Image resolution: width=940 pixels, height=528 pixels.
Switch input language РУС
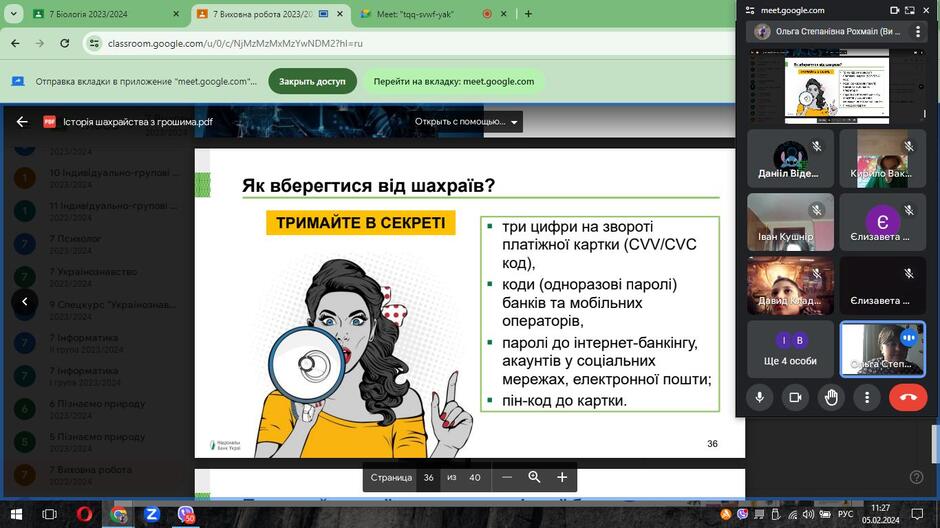(845, 514)
